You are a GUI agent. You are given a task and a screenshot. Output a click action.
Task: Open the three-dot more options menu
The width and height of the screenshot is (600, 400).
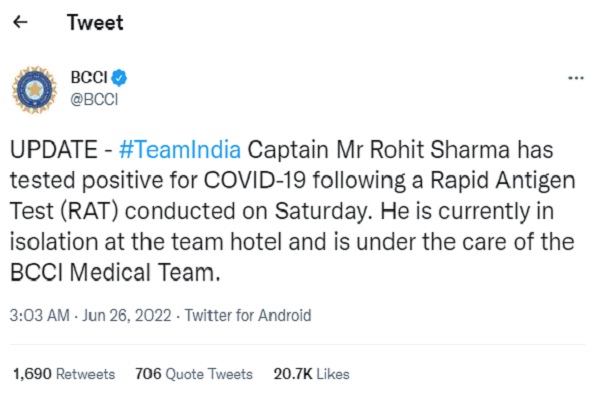point(575,78)
